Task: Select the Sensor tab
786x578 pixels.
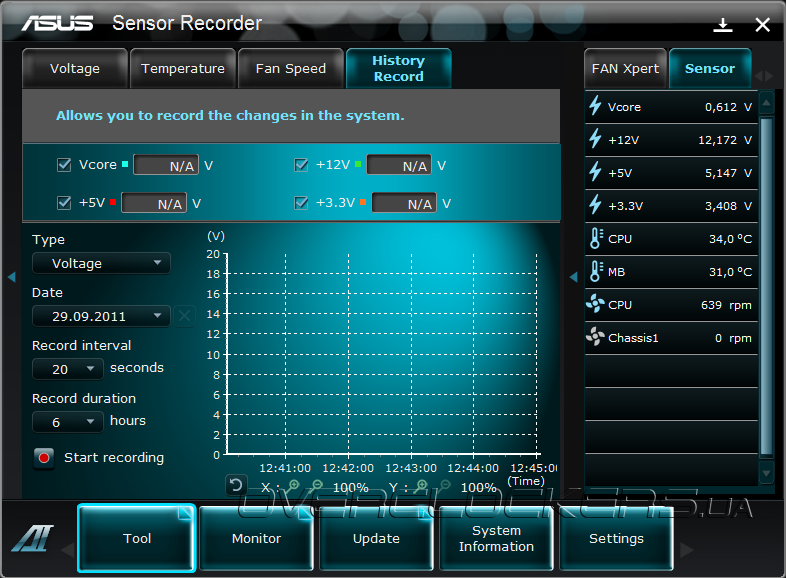Action: click(710, 69)
